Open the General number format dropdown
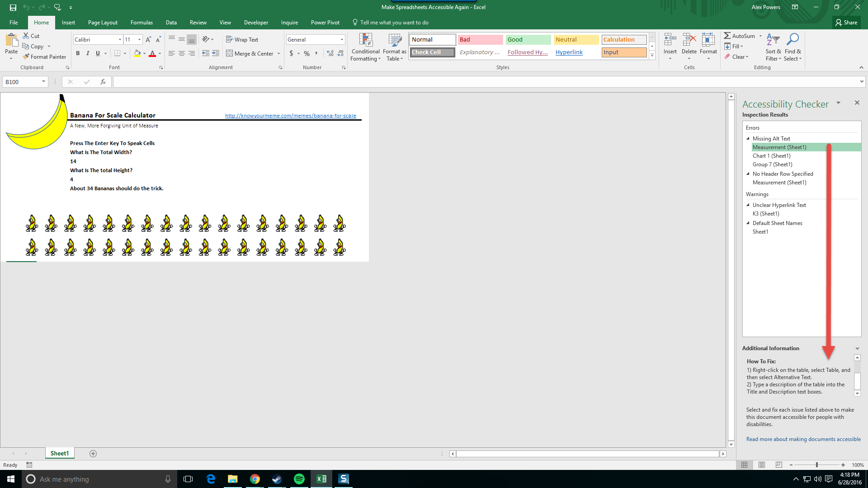Image resolution: width=868 pixels, height=488 pixels. tap(342, 40)
